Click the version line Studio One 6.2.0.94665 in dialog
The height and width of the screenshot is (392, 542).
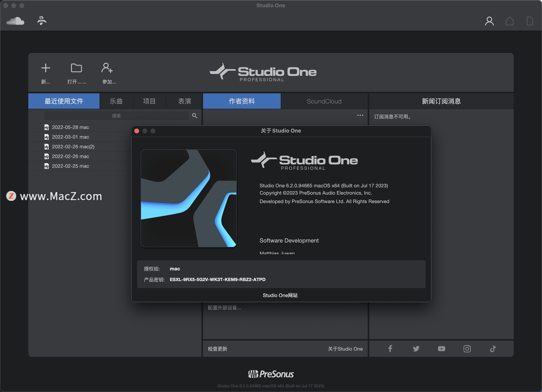tap(324, 186)
